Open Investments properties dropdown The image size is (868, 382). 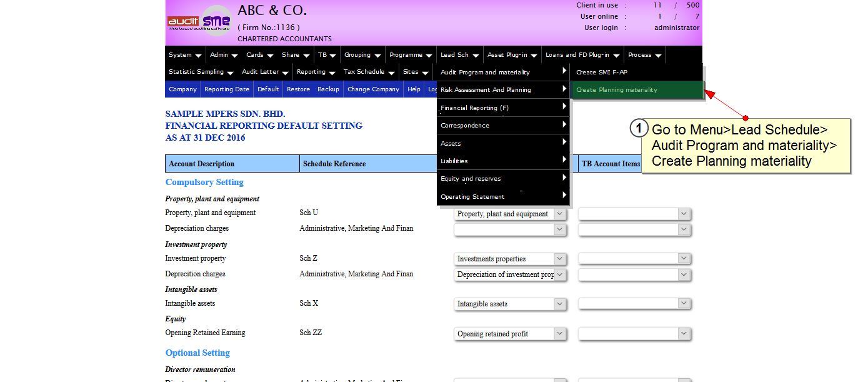pos(510,259)
